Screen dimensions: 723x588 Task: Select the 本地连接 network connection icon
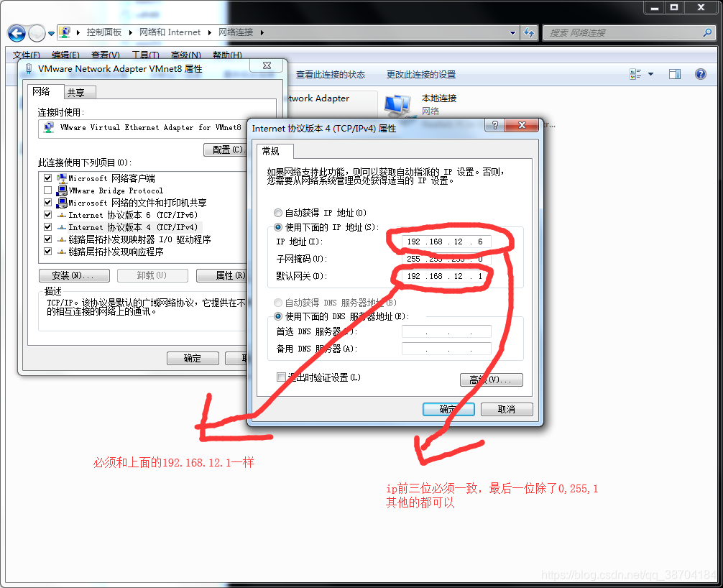[397, 106]
